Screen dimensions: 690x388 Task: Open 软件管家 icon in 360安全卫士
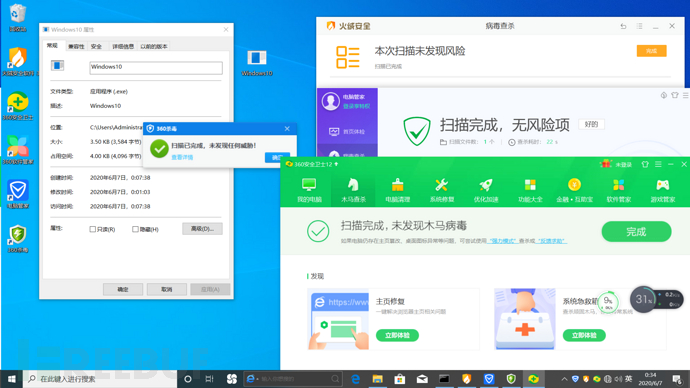tap(619, 190)
